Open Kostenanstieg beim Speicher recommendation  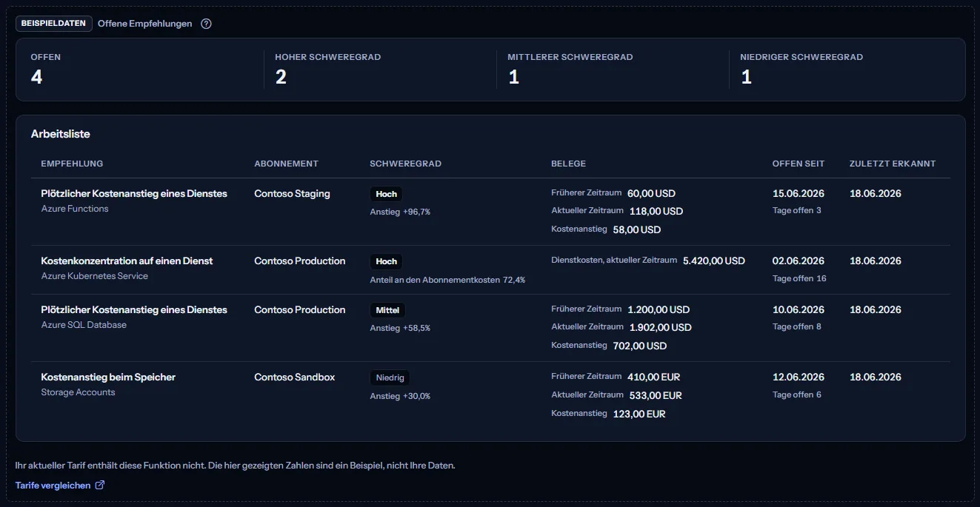tap(108, 377)
